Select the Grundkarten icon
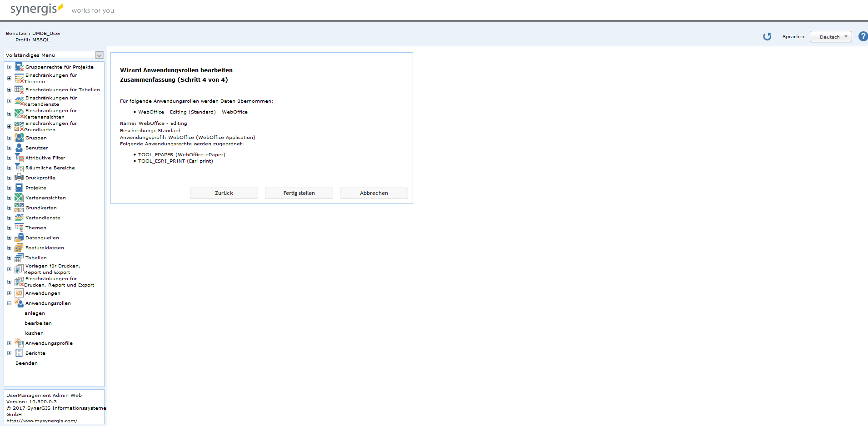 click(19, 207)
